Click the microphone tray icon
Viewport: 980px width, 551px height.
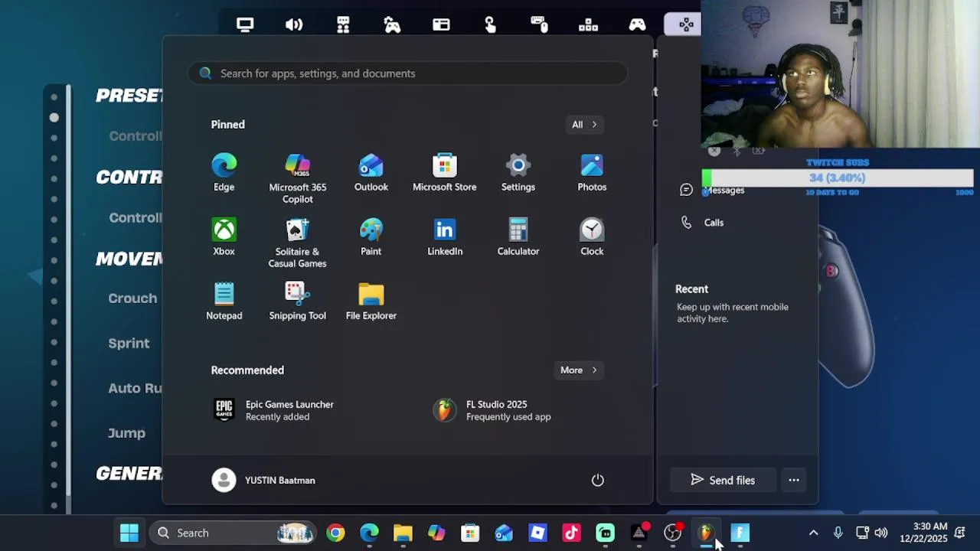click(838, 533)
